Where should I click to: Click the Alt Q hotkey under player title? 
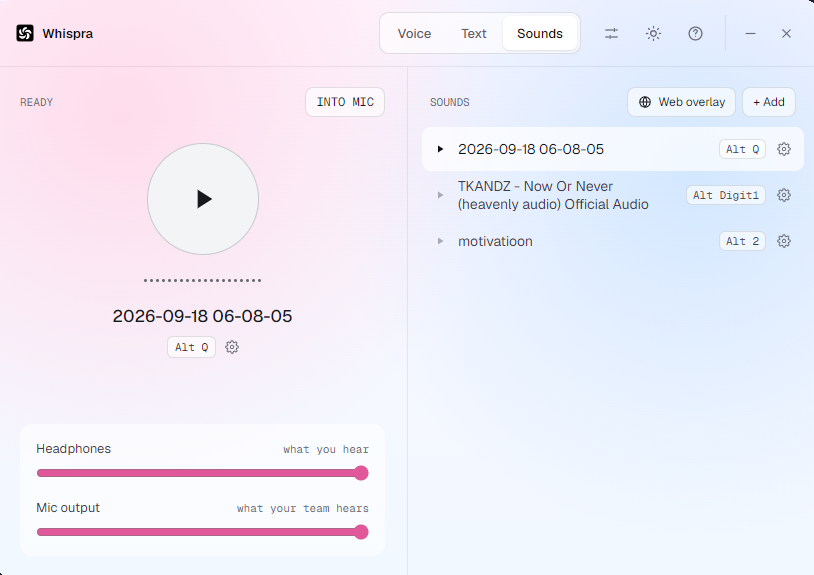tap(192, 347)
